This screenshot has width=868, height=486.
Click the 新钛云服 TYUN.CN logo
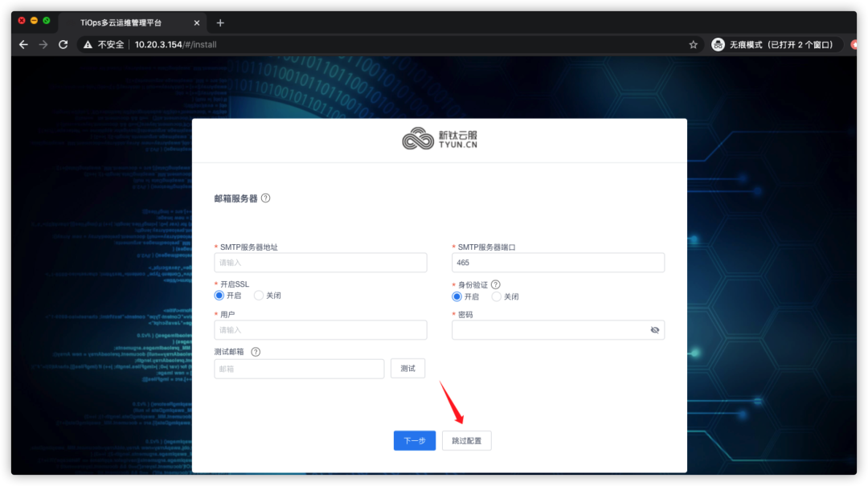point(439,139)
